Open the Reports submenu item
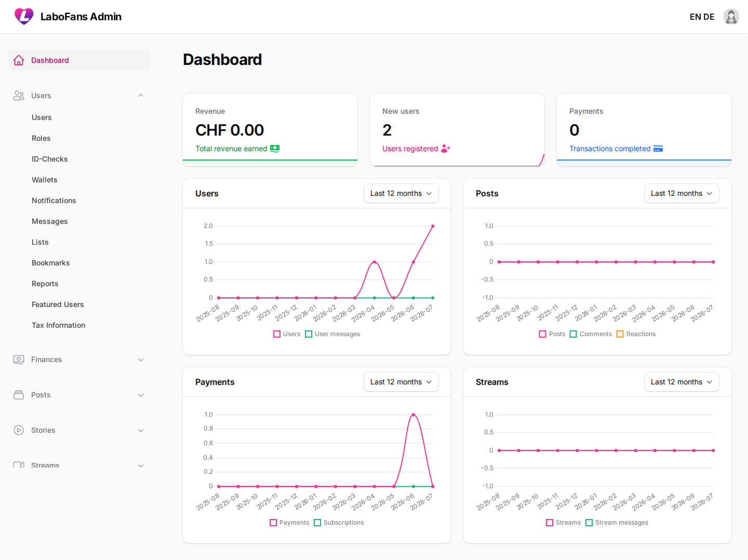This screenshot has width=748, height=560. [45, 284]
